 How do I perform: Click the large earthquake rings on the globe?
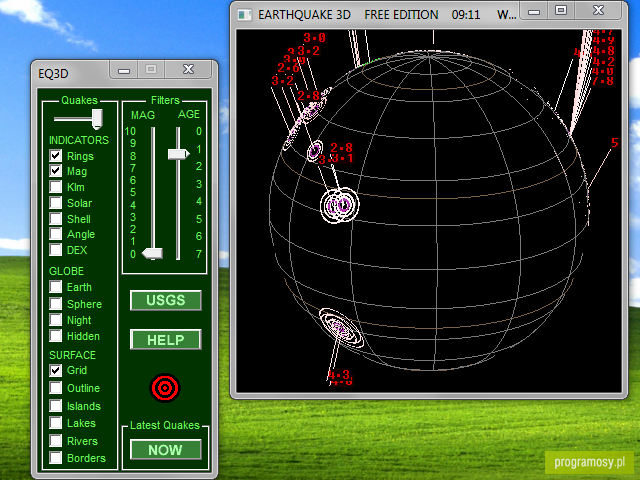click(340, 205)
